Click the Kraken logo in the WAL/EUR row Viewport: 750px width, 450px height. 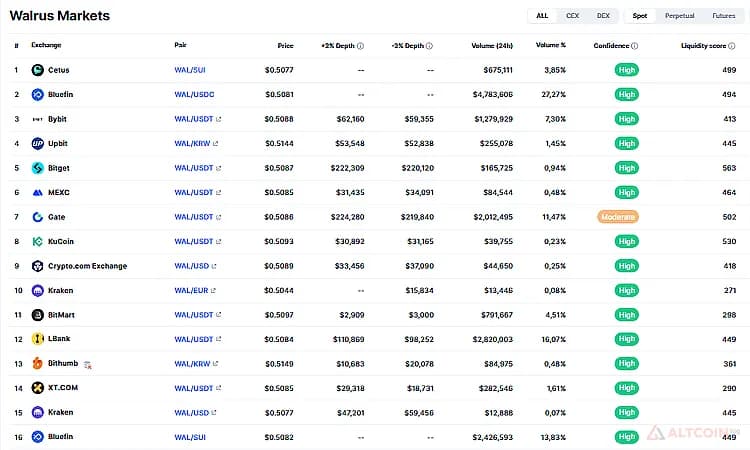point(37,290)
